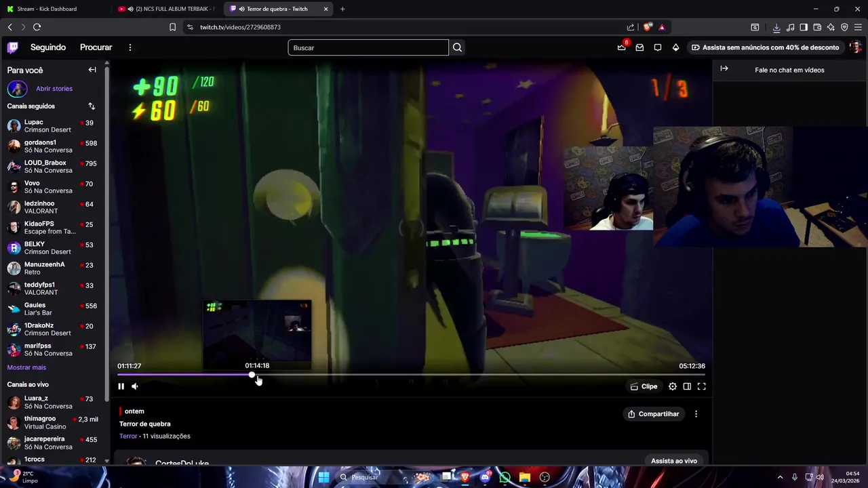
Task: Expand the chat panel arrow icon
Action: [x=724, y=68]
